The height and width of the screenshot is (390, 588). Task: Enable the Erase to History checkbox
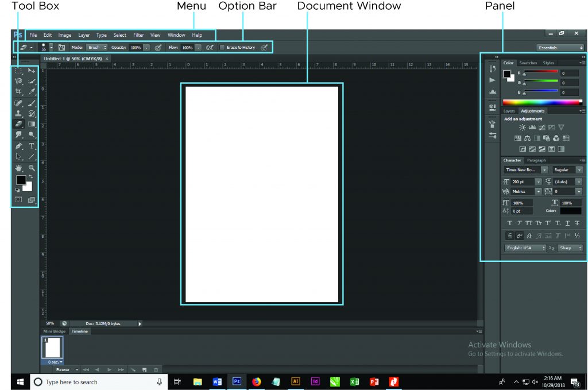pyautogui.click(x=223, y=48)
